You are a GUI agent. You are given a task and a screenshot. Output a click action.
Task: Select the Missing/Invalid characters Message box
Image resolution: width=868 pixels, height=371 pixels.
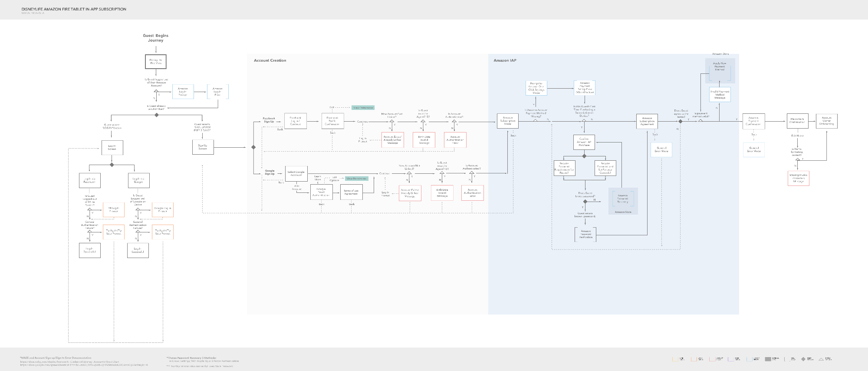[x=799, y=179]
